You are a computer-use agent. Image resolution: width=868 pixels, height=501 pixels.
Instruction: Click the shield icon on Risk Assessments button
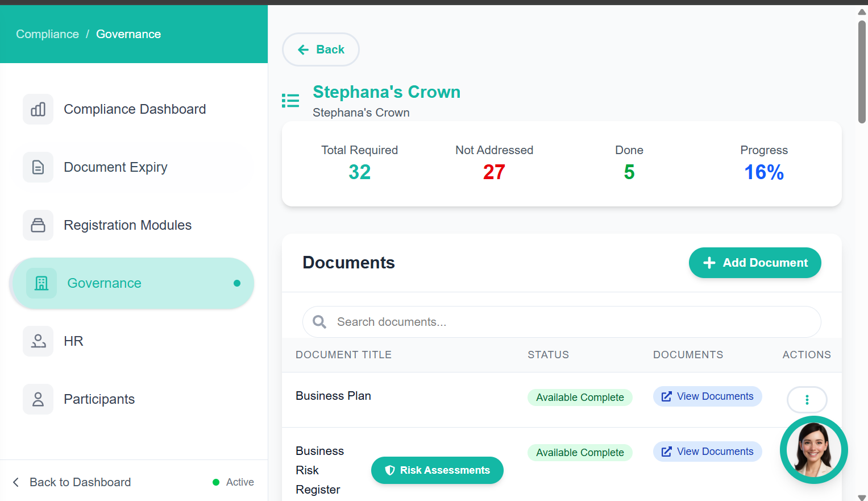click(x=390, y=470)
